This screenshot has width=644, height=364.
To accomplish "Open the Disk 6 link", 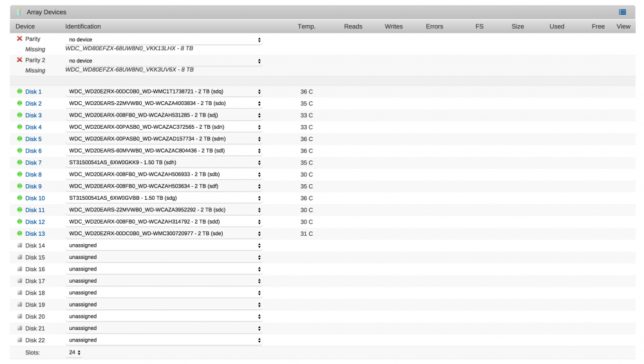I will point(33,151).
